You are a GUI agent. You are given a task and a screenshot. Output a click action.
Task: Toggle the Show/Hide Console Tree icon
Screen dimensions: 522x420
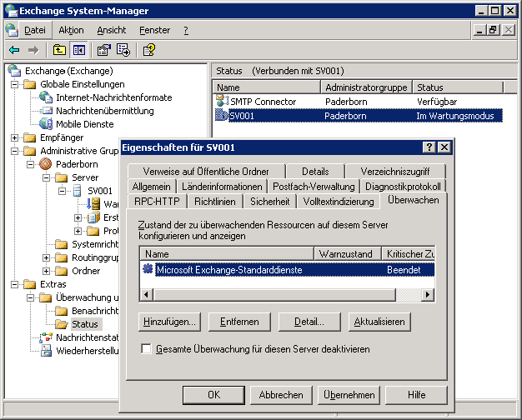point(79,50)
